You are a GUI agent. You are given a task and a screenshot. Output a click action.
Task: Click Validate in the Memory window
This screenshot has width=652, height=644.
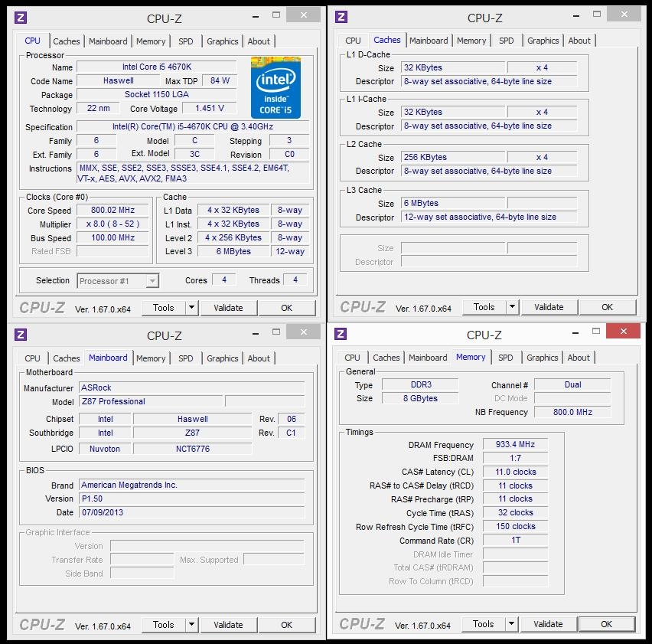(548, 624)
